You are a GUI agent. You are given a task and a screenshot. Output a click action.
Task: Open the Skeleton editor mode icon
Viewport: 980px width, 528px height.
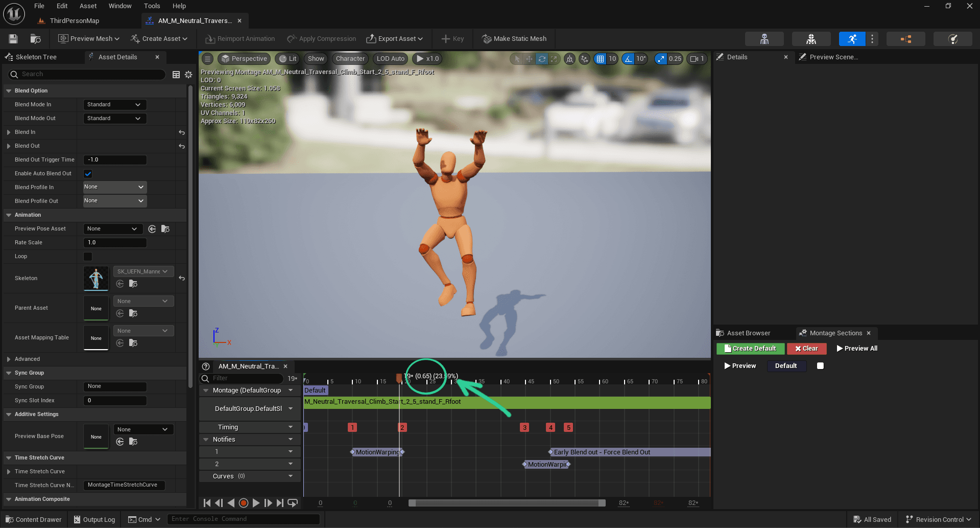coord(764,39)
